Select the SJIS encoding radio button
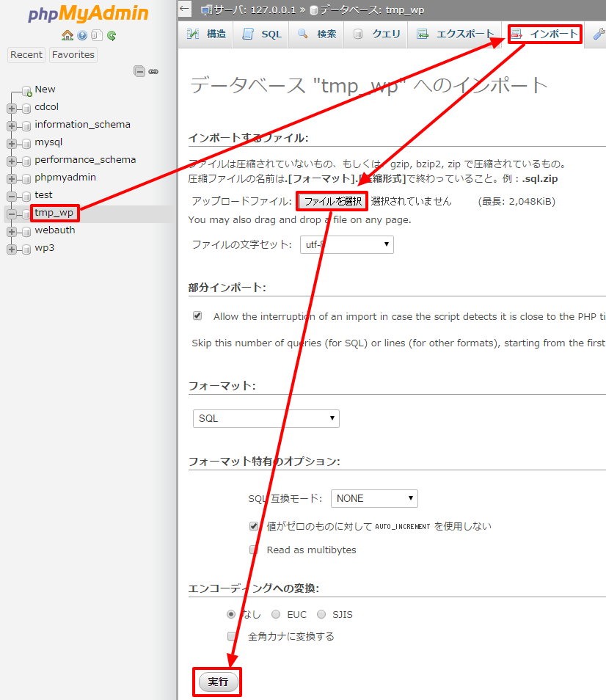Screen dimensions: 606x700 [x=321, y=614]
